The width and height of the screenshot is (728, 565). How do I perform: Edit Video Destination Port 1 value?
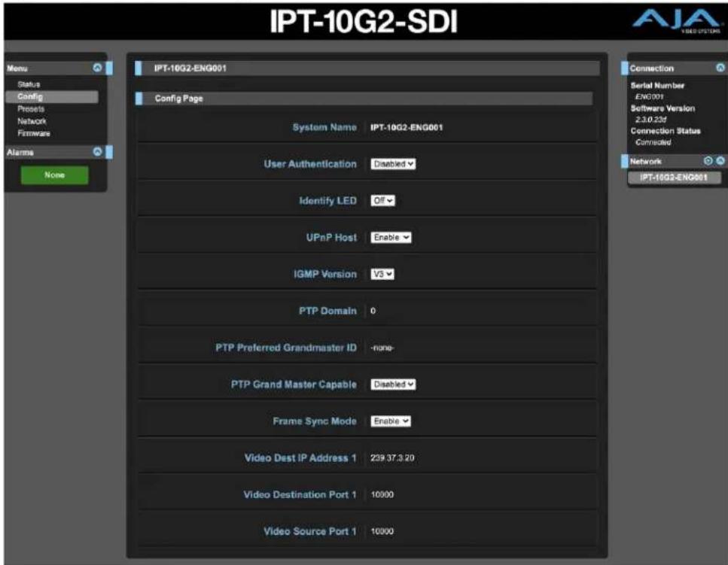[382, 494]
